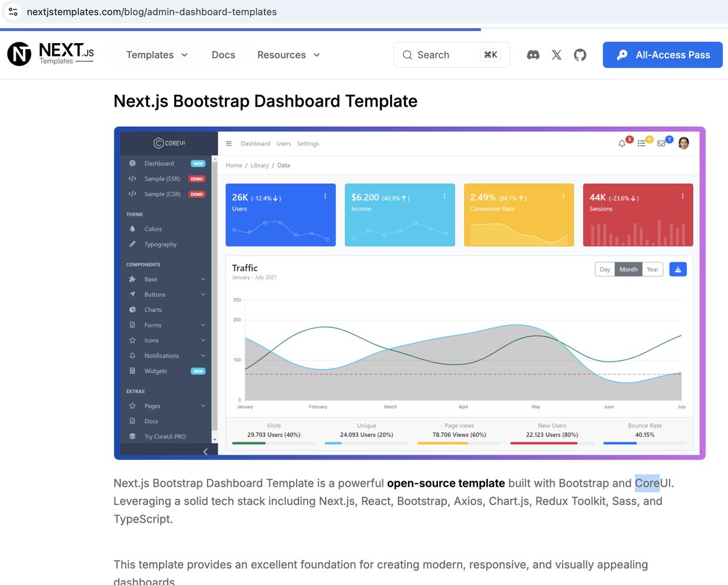Viewport: 728px width, 585px height.
Task: Click the cursor icon next to Buttons
Action: [132, 294]
